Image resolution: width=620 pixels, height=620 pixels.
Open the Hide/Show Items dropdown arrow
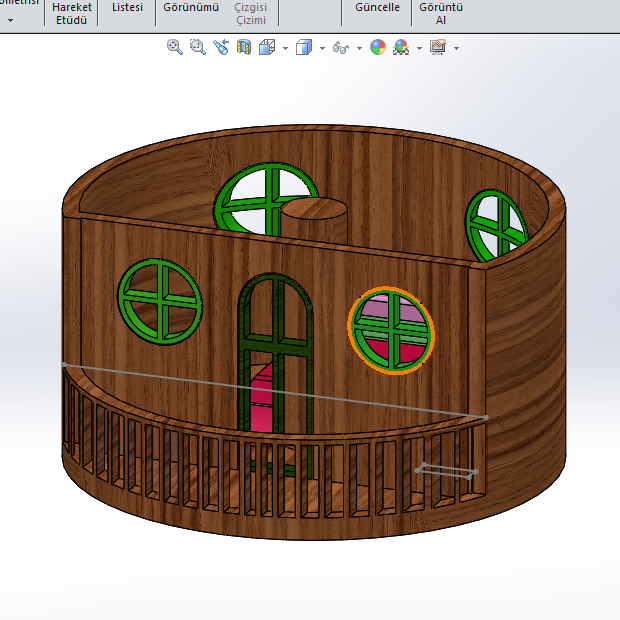(x=359, y=48)
